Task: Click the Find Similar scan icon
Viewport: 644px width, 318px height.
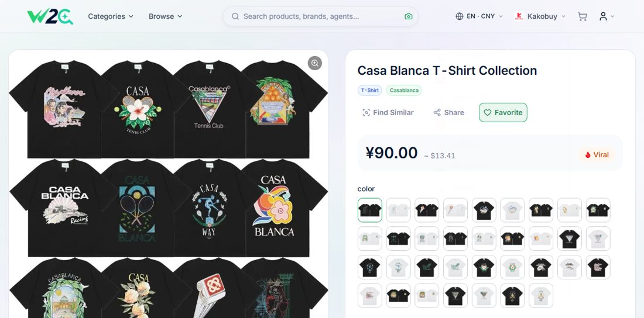Action: point(366,112)
